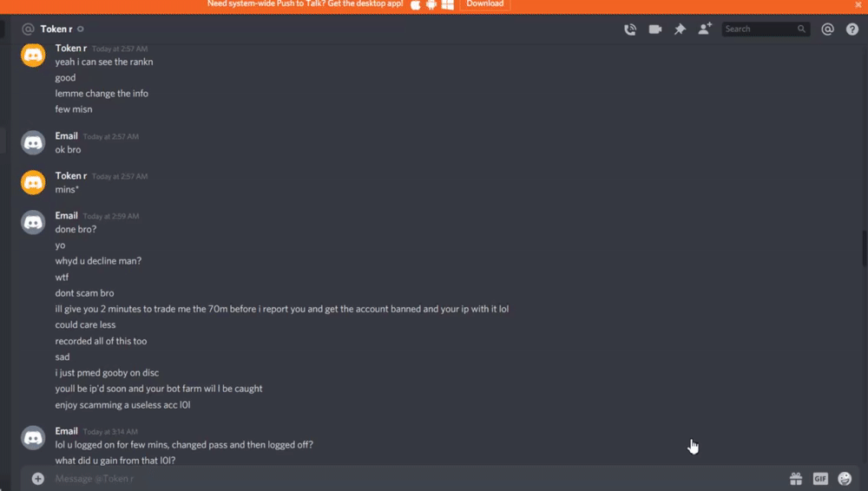Click the Download desktop app button
This screenshot has width=868, height=491.
(x=485, y=4)
